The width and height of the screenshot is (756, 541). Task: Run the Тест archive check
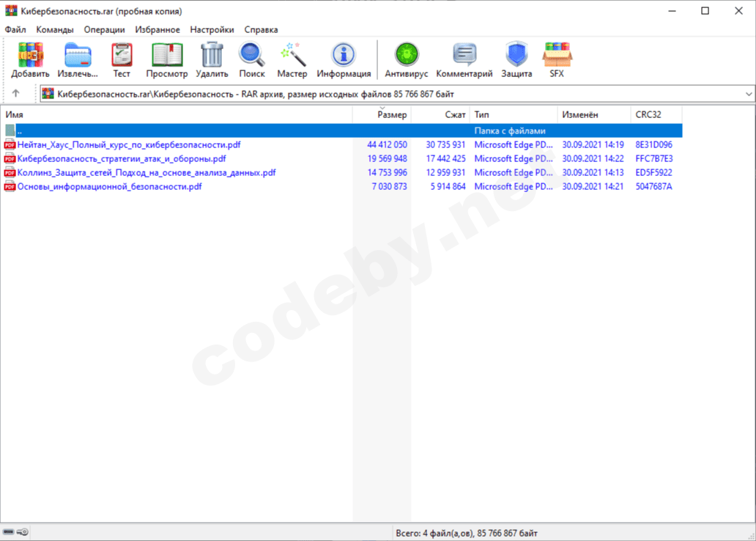pyautogui.click(x=122, y=60)
